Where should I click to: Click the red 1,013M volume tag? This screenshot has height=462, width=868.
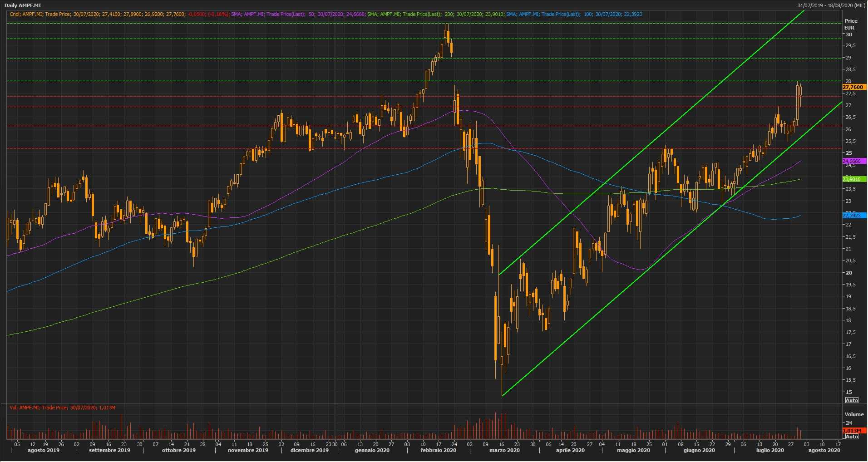pos(854,431)
